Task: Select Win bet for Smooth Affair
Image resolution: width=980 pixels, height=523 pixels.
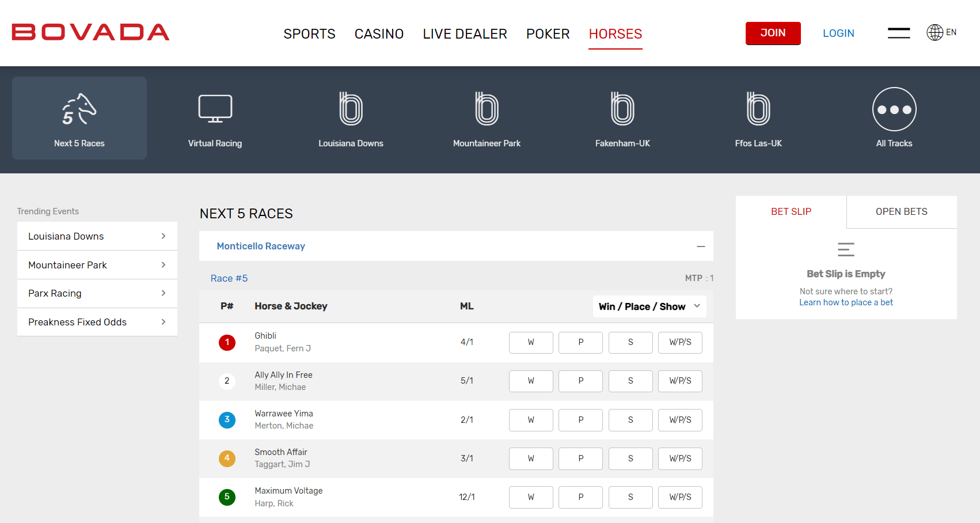Action: pos(531,458)
